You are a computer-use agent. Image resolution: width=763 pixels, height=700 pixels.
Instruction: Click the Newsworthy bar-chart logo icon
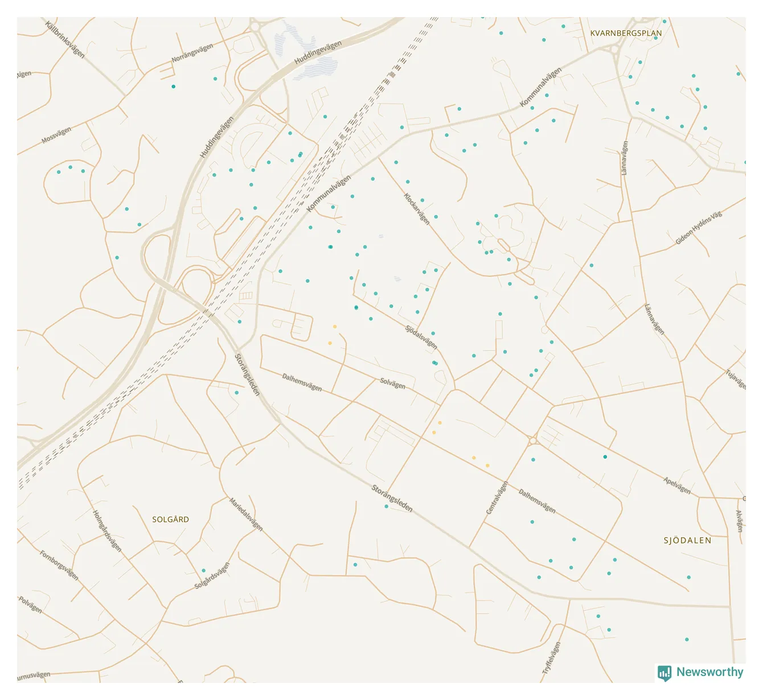[664, 673]
